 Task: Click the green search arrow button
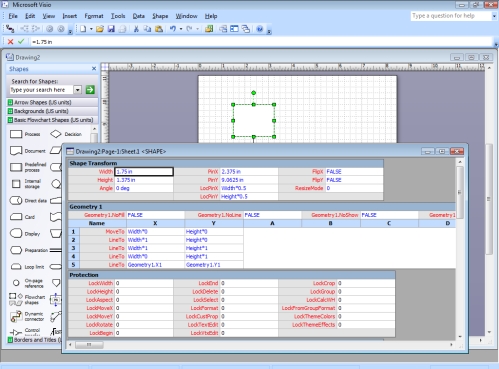pyautogui.click(x=90, y=90)
